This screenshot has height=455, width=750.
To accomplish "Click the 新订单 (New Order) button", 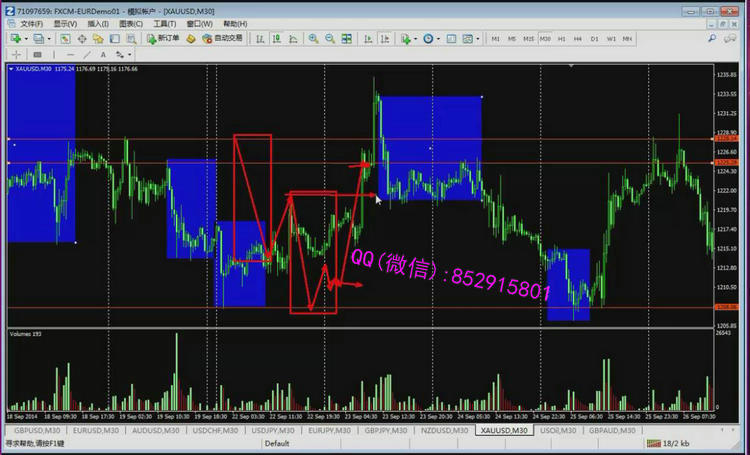I will 164,38.
